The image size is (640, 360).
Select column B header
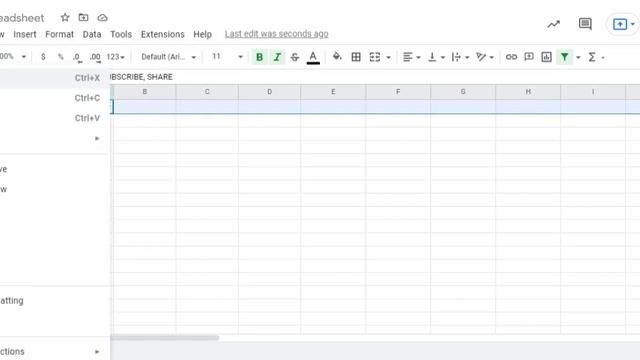144,92
